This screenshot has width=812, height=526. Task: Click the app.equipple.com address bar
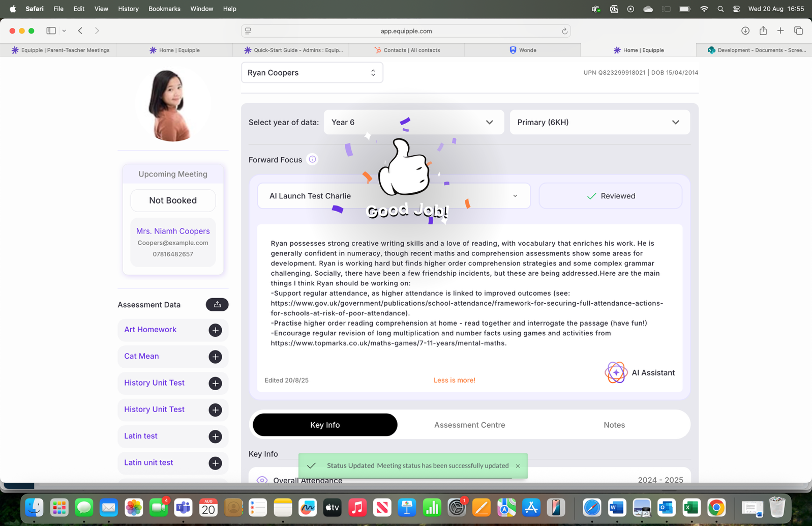click(x=406, y=31)
